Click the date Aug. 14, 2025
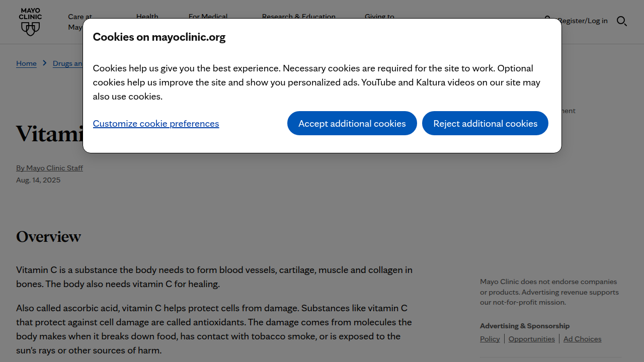 coord(38,180)
